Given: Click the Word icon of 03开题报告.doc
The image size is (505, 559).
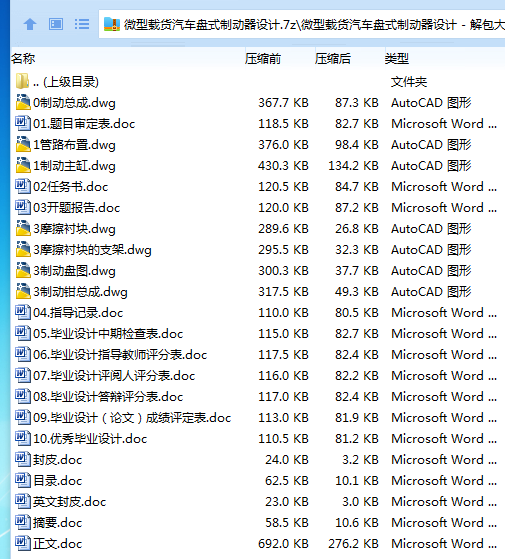Looking at the screenshot, I should (x=23, y=207).
